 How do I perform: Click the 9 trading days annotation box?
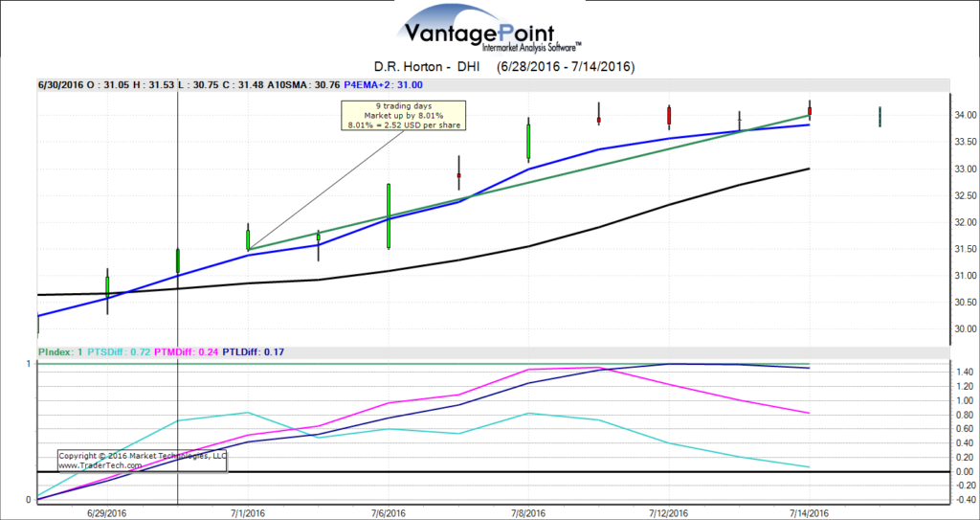(x=404, y=115)
